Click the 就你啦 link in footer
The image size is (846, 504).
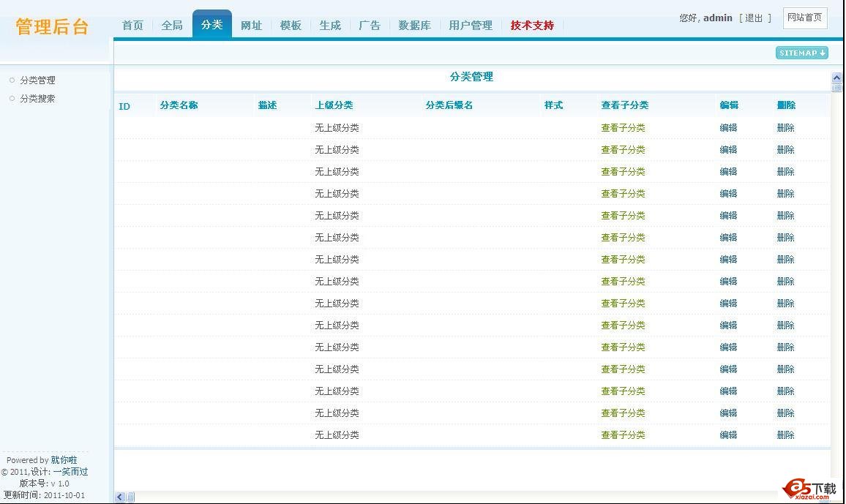click(x=64, y=460)
